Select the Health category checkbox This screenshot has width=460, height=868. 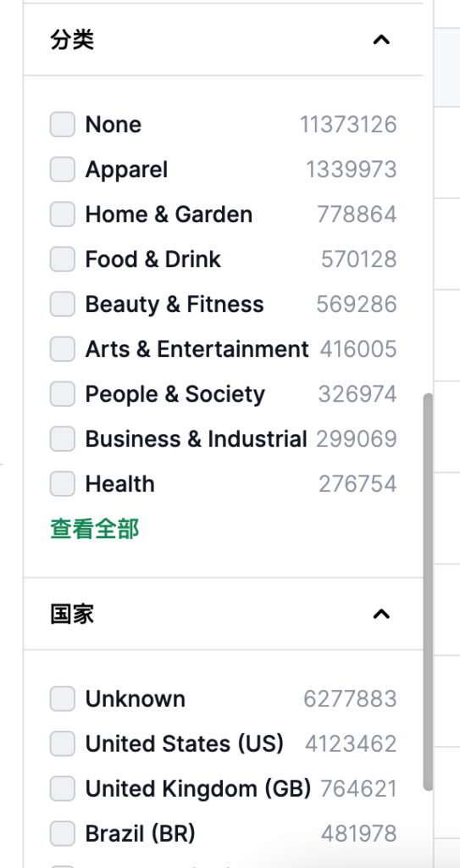pos(63,484)
